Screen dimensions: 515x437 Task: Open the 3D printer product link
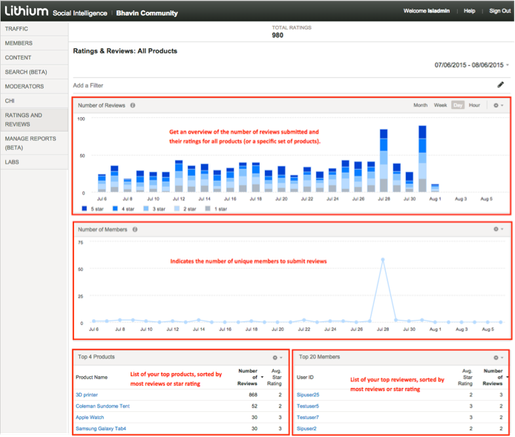coord(86,395)
